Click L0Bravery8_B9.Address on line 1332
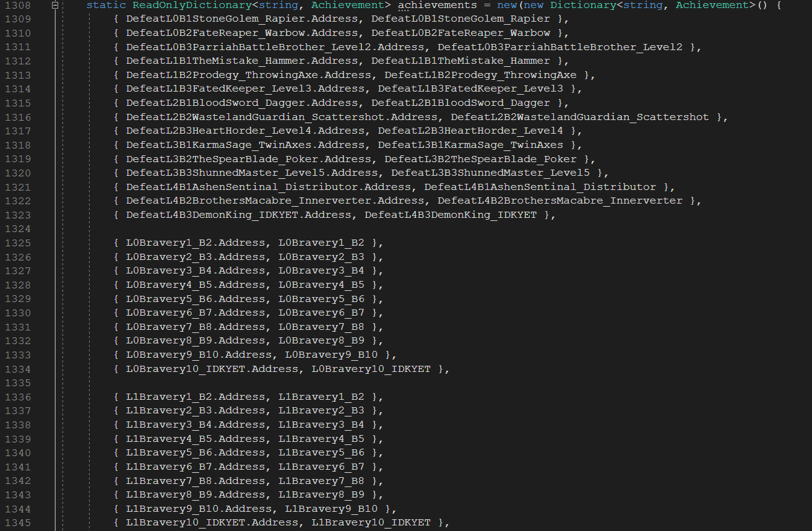Screen dimensions: 812x531 (x=196, y=340)
